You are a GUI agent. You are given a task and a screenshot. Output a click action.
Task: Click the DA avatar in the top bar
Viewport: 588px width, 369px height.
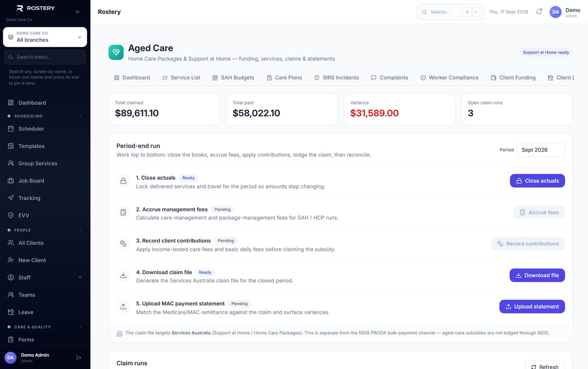[x=555, y=12]
